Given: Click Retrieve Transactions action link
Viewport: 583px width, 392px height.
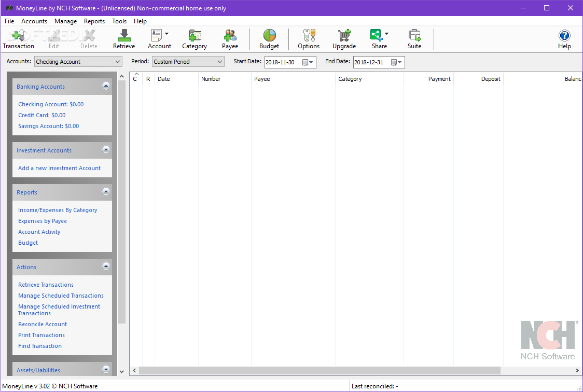Looking at the screenshot, I should pos(46,285).
